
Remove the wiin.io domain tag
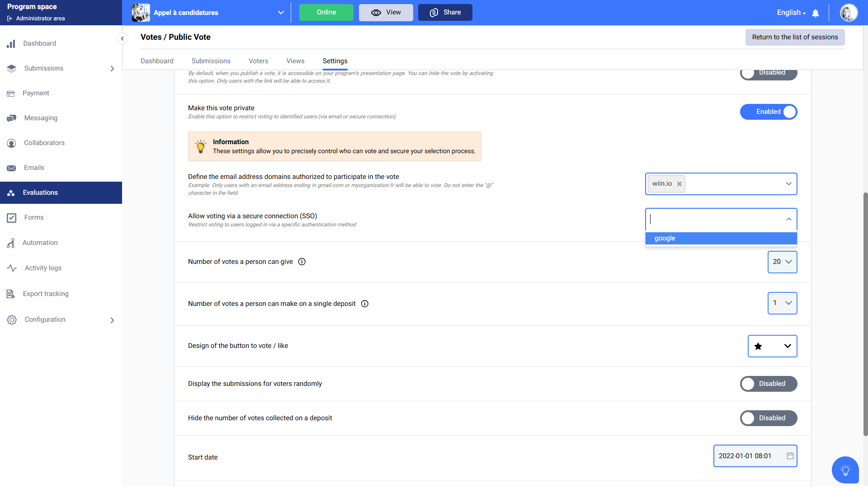[x=679, y=184]
